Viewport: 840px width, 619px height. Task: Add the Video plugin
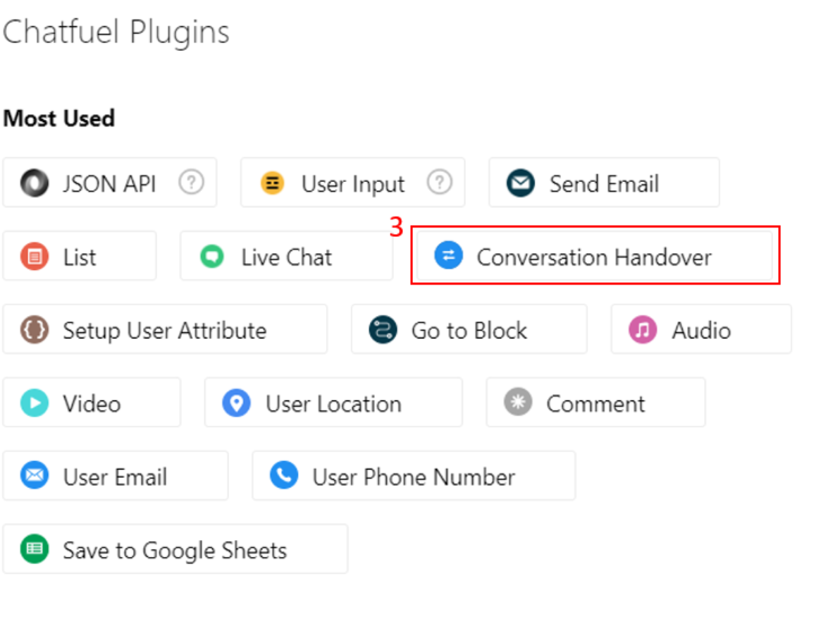point(92,403)
